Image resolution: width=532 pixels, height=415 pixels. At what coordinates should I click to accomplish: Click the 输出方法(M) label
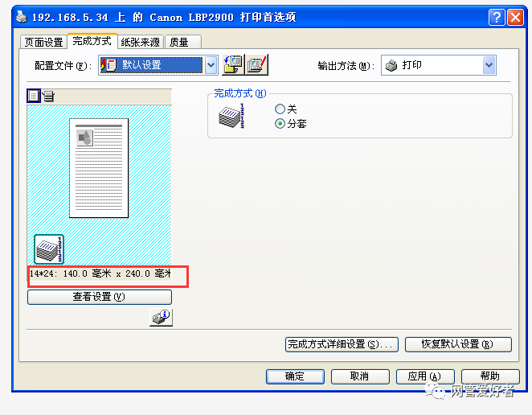(x=346, y=65)
